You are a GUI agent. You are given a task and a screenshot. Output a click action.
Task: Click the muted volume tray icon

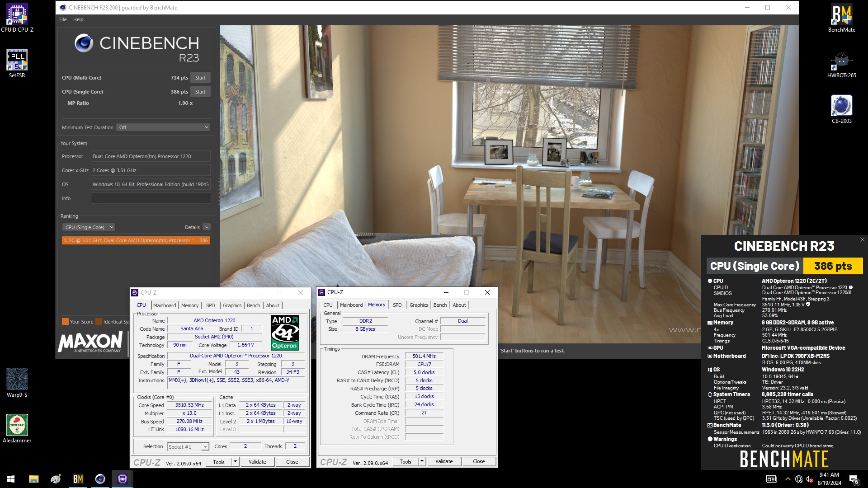click(x=810, y=479)
